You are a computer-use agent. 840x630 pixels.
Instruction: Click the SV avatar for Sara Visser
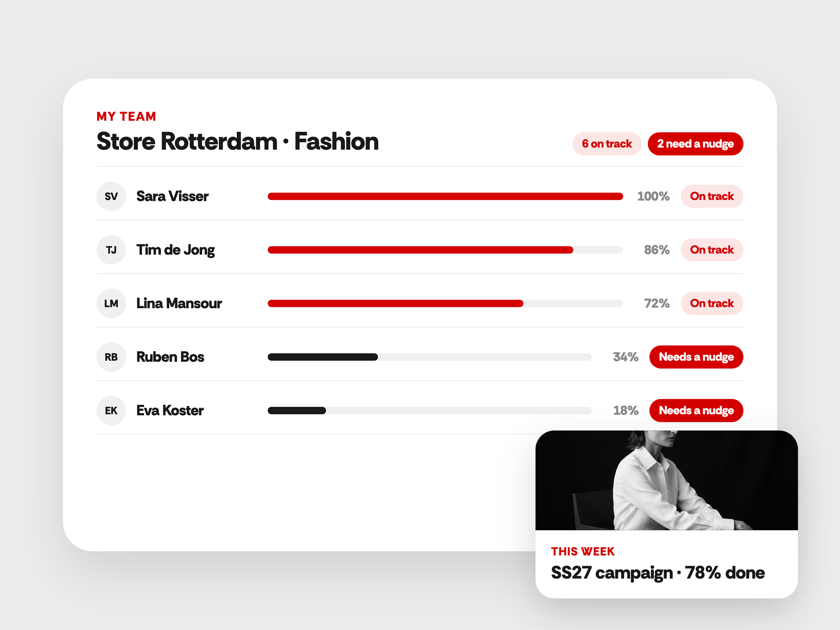111,196
